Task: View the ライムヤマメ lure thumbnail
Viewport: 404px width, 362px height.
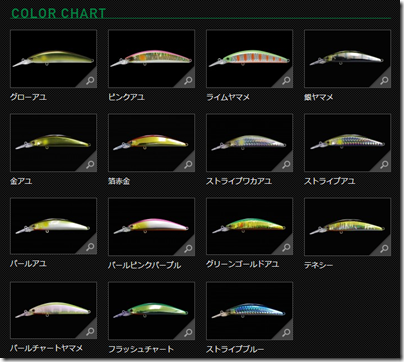Action: (x=250, y=59)
